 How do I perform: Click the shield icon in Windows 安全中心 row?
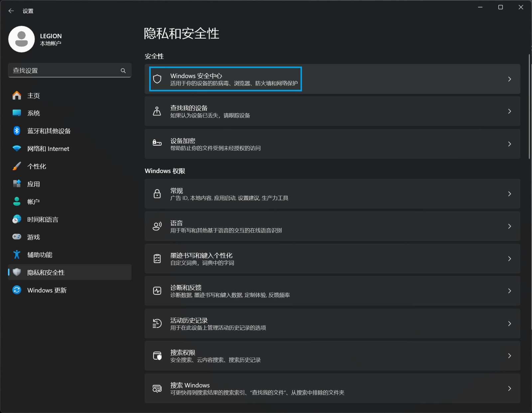(x=157, y=79)
